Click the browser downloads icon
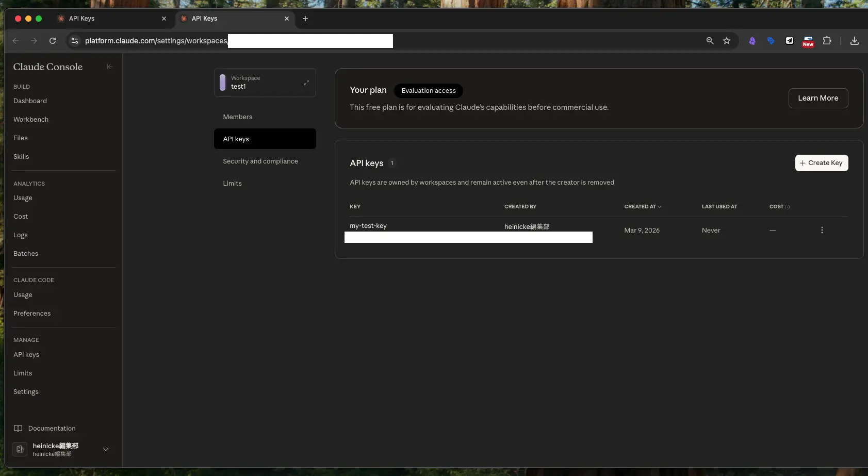Screen dimensions: 868x476 point(854,41)
